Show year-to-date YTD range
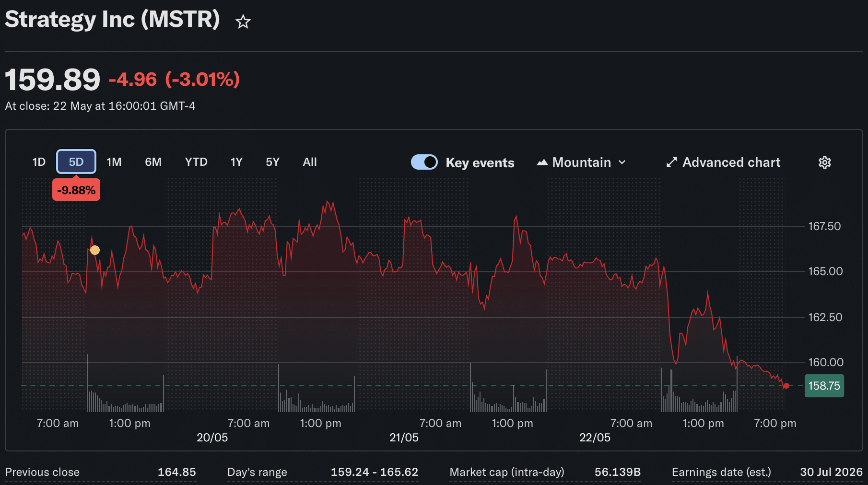This screenshot has width=868, height=485. coord(196,162)
